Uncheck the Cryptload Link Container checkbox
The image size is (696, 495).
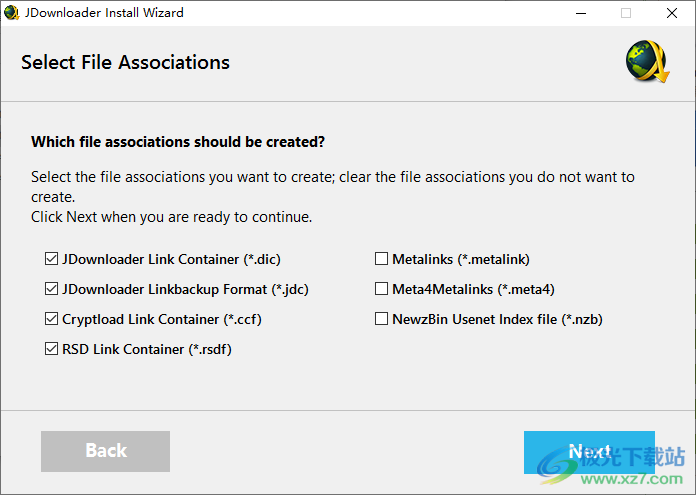pos(51,319)
